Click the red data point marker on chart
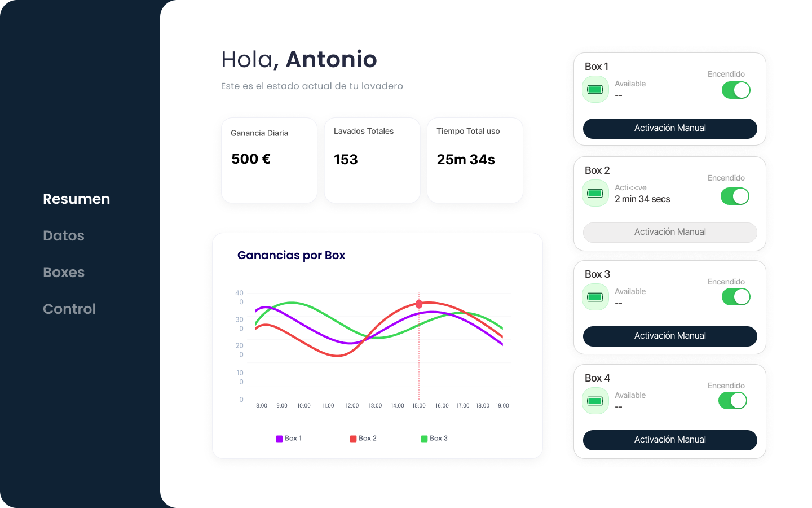This screenshot has width=812, height=508. (x=419, y=304)
